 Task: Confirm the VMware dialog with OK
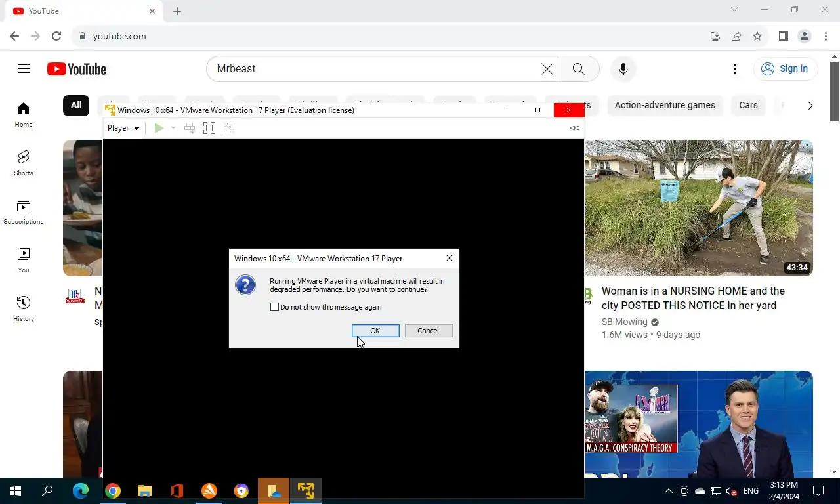[x=375, y=331]
